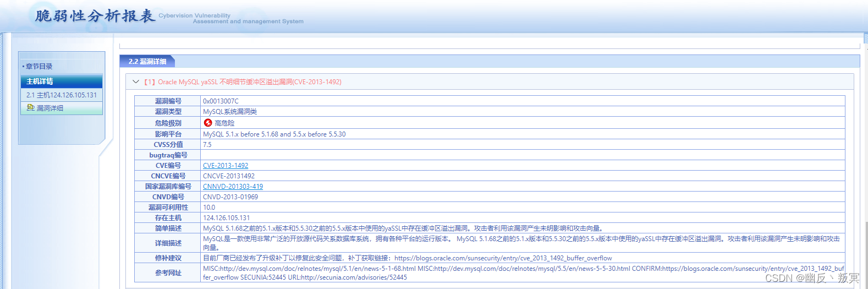Click the 参考网址 row label
Viewport: 868px width, 289px height.
click(168, 273)
